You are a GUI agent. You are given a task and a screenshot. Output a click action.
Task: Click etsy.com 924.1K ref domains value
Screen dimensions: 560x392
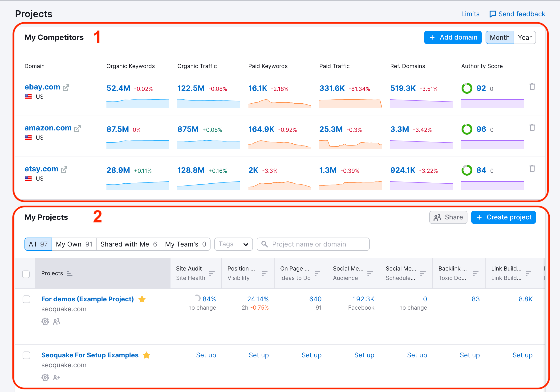coord(403,170)
